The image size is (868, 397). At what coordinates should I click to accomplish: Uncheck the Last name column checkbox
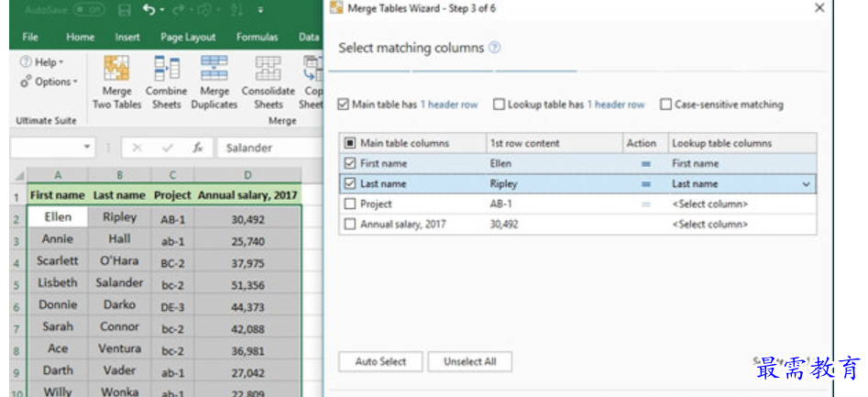tap(350, 183)
